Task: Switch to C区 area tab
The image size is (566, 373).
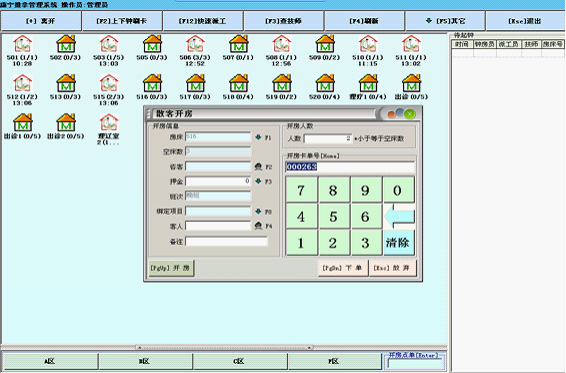Action: 240,361
